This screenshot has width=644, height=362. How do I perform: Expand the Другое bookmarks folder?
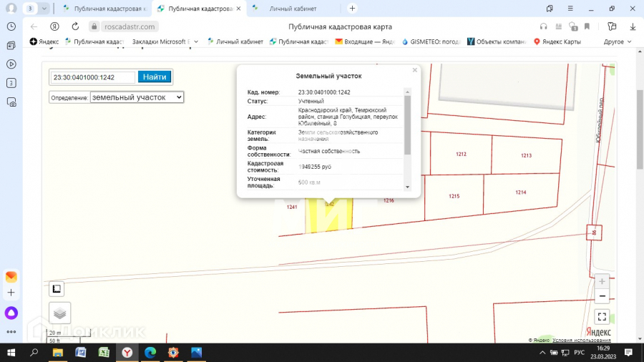618,41
